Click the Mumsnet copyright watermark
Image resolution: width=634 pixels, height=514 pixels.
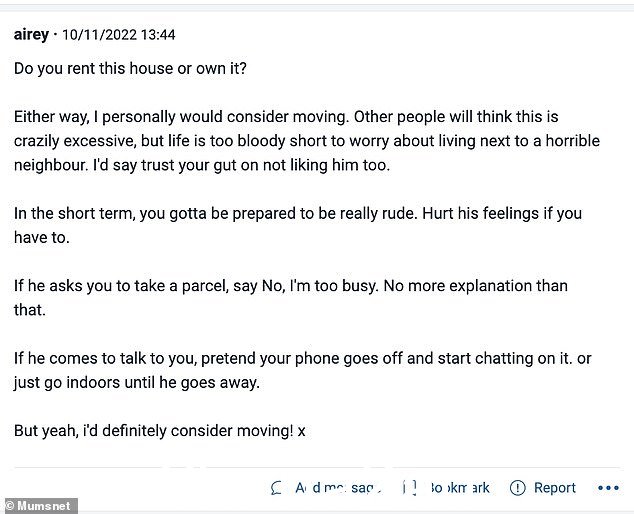click(38, 506)
